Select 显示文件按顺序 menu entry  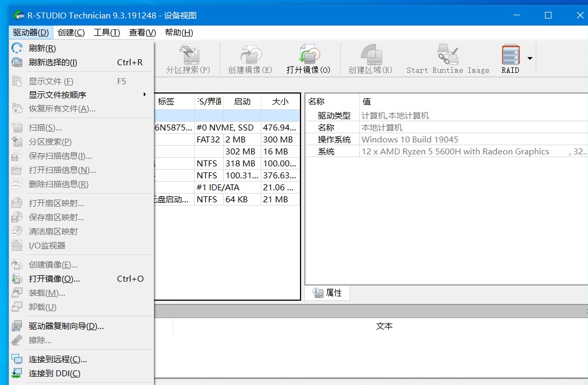[81, 95]
